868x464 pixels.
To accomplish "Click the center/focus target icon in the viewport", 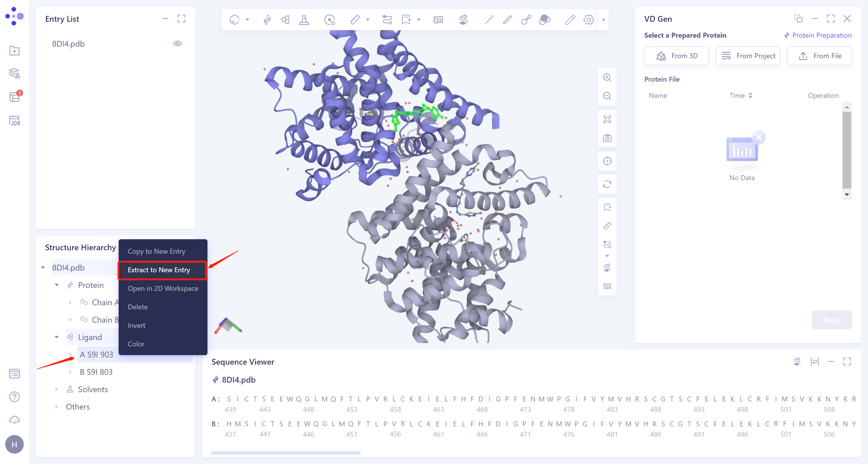I will pyautogui.click(x=607, y=161).
